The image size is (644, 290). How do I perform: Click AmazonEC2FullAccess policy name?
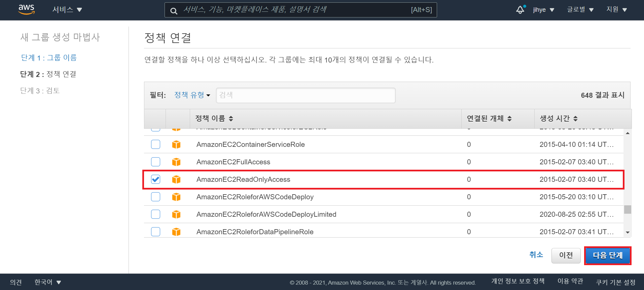point(233,162)
